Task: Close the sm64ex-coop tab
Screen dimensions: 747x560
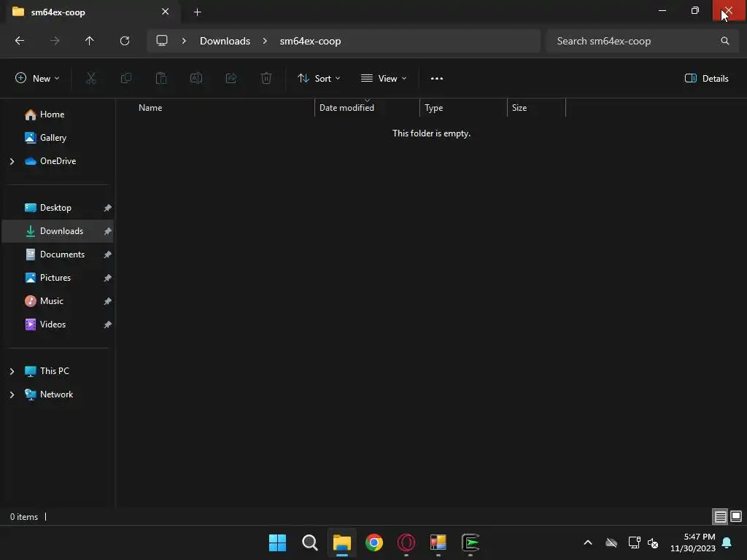Action: coord(166,12)
